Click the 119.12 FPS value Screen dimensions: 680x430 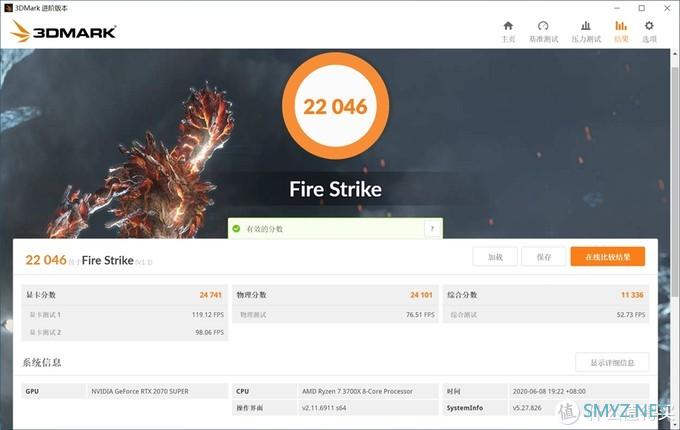pyautogui.click(x=208, y=315)
